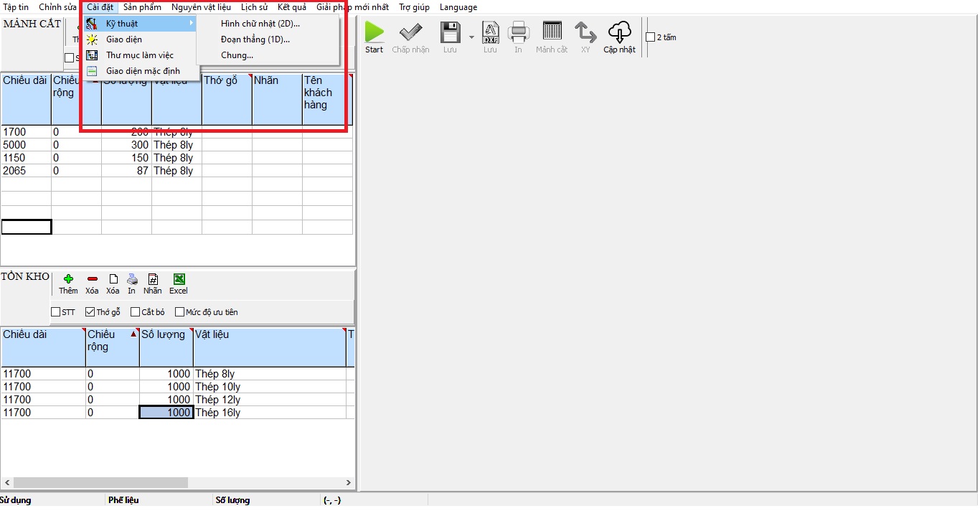Print stock list with In printer icon
This screenshot has width=980, height=521.
(x=131, y=279)
